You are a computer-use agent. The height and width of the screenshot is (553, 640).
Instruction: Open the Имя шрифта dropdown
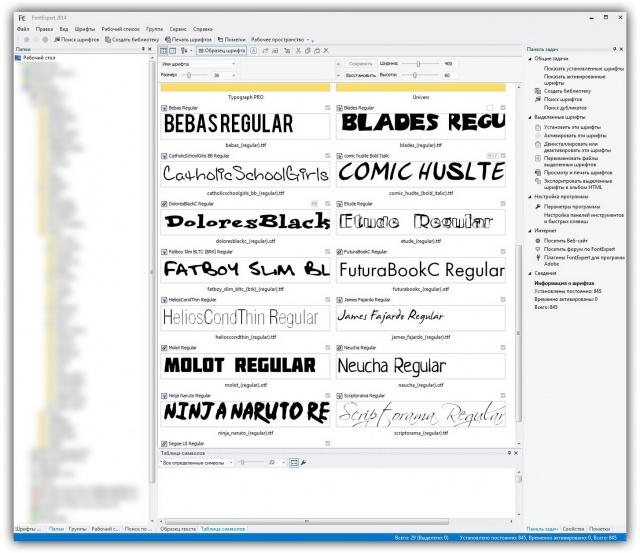click(x=198, y=64)
